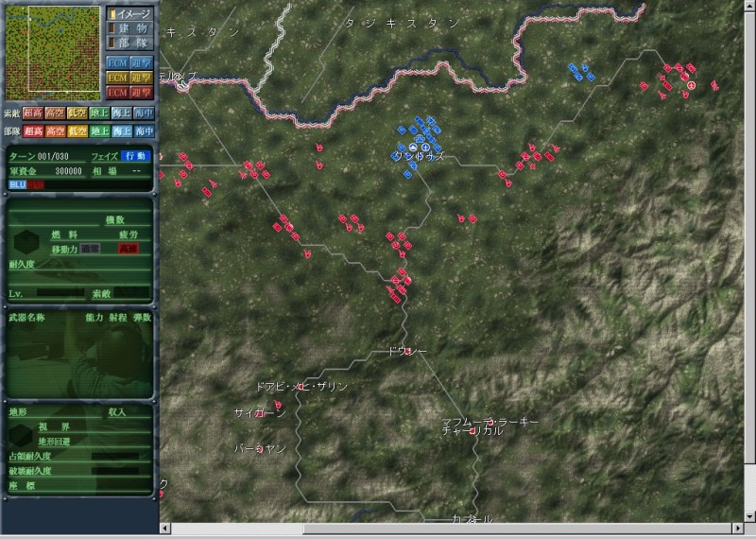Click the RED faction label
The height and width of the screenshot is (539, 756).
point(35,184)
